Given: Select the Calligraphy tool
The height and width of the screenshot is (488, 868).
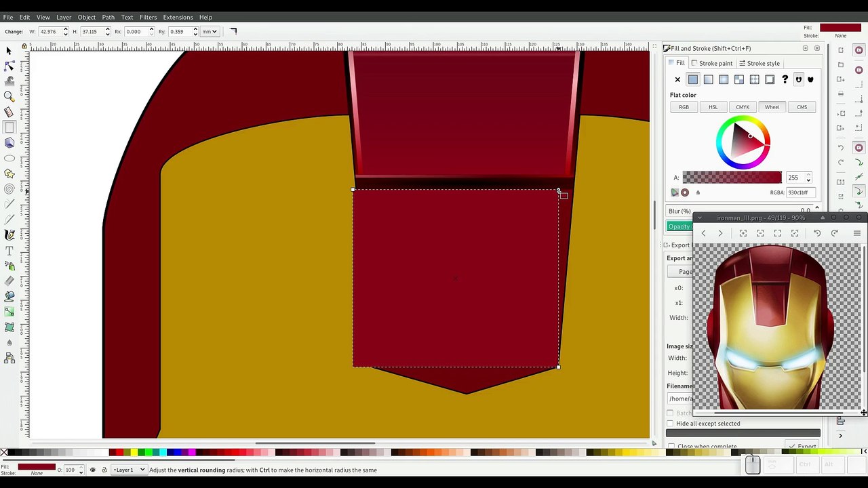Looking at the screenshot, I should [9, 235].
